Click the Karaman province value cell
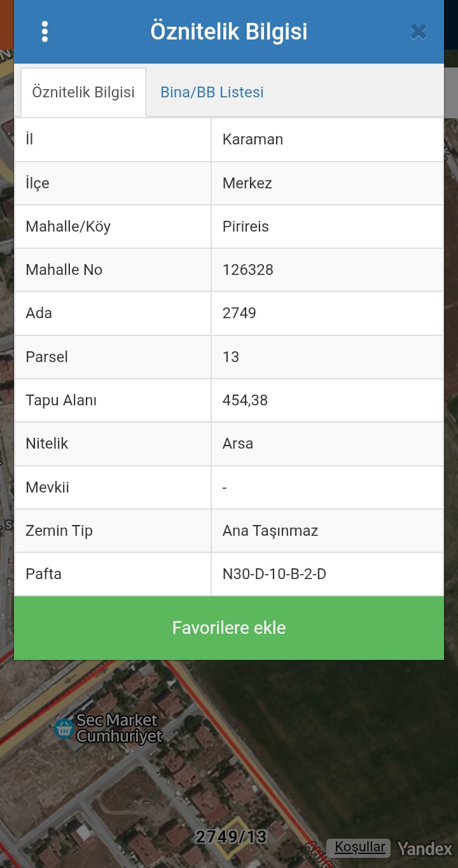Viewport: 458px width, 868px height. 253,139
